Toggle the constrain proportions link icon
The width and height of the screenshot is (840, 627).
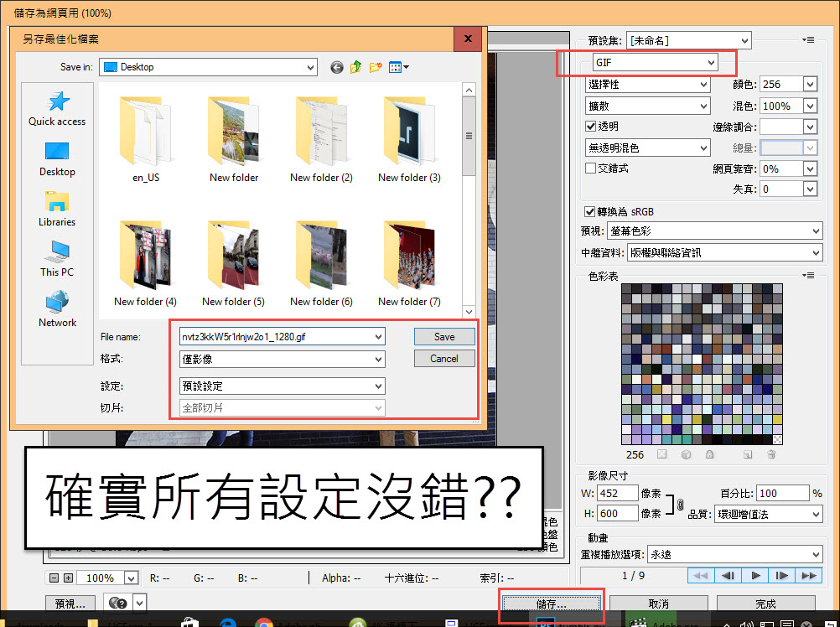click(681, 504)
